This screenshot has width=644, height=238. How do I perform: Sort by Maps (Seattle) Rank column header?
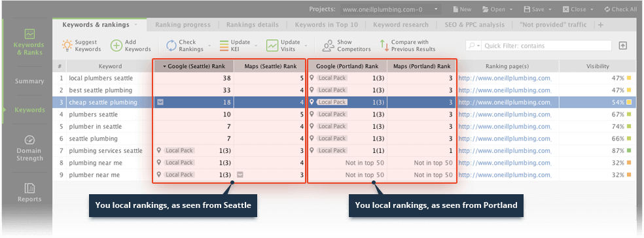point(270,66)
